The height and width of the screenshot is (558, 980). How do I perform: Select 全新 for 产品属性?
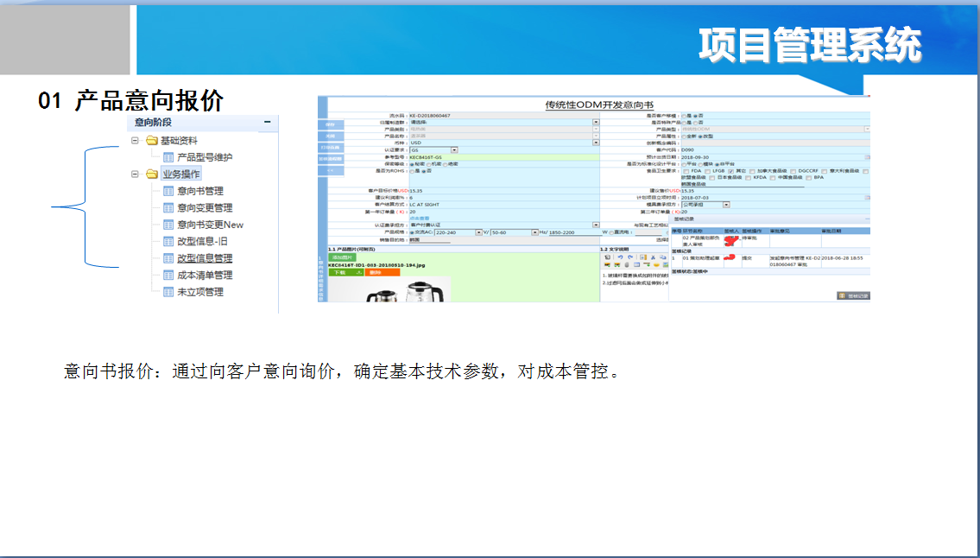pyautogui.click(x=684, y=136)
